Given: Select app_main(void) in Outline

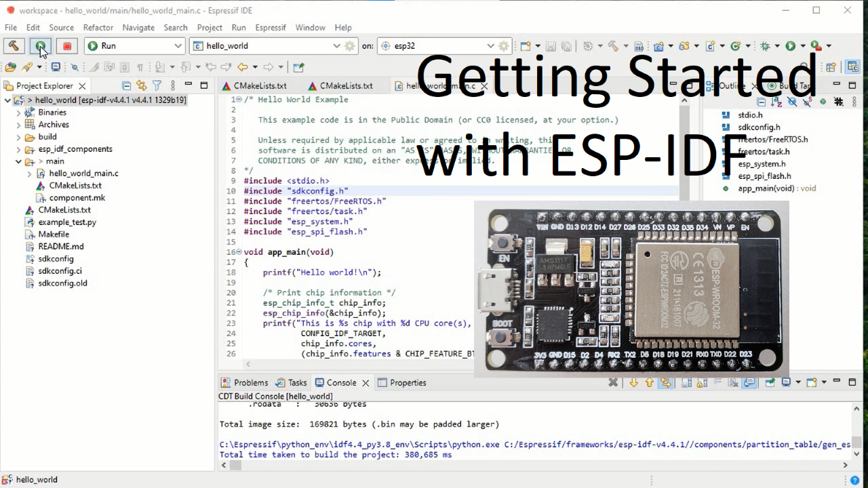Looking at the screenshot, I should [776, 188].
